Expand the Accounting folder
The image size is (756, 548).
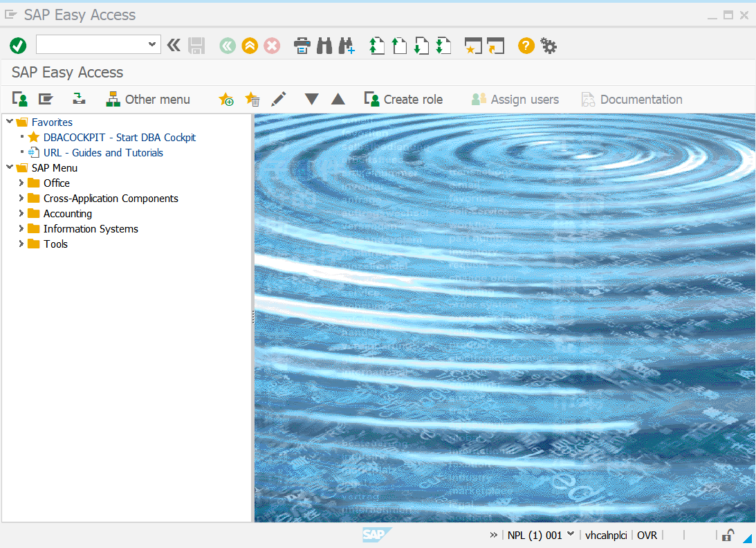pyautogui.click(x=21, y=213)
